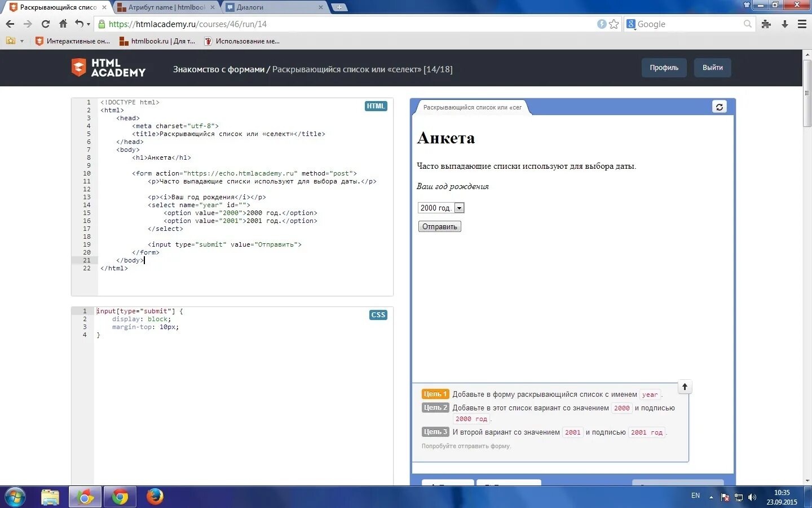Open Windows Explorer from the taskbar
This screenshot has width=812, height=508.
coord(50,497)
